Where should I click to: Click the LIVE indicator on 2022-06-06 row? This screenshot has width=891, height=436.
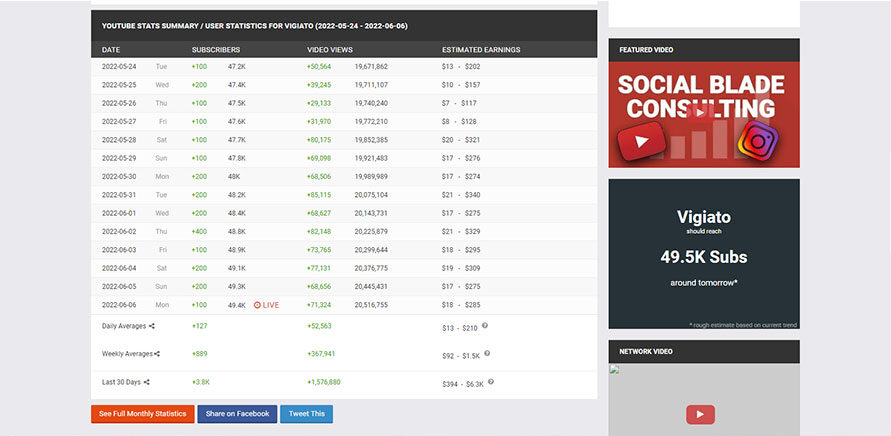[266, 305]
